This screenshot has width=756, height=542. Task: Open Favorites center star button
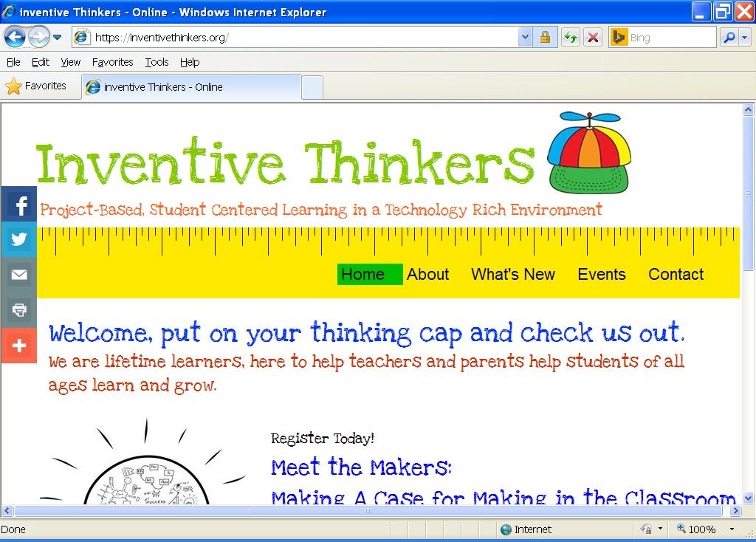[x=36, y=86]
